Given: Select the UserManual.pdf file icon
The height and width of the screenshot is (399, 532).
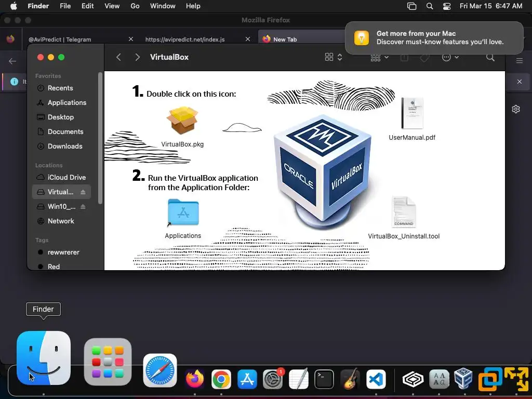Looking at the screenshot, I should coord(412,113).
